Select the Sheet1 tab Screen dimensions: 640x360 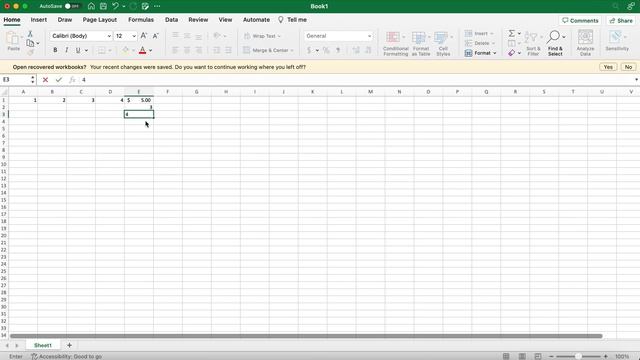43,345
